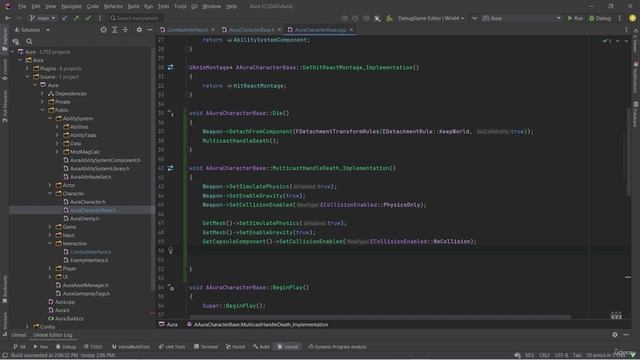Click the Unreal Engine status icon in toolbar

tap(378, 18)
